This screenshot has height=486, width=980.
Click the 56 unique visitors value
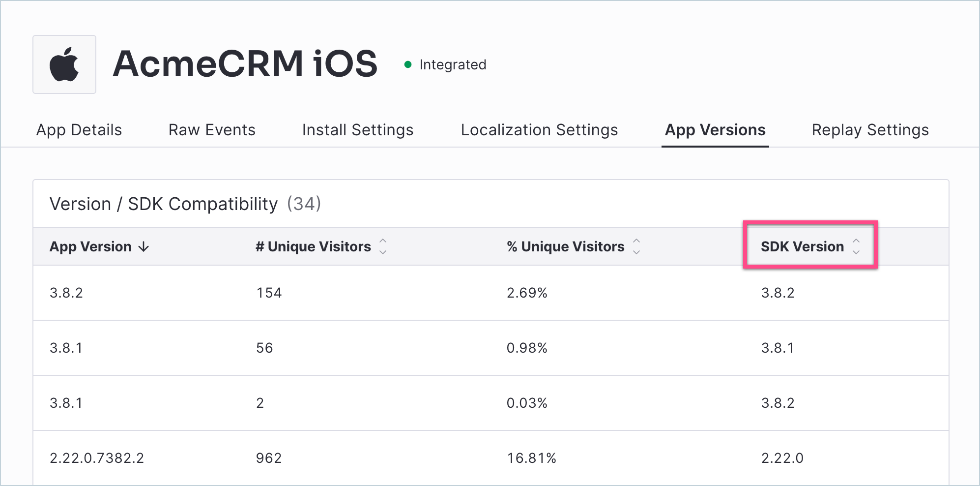click(x=264, y=348)
